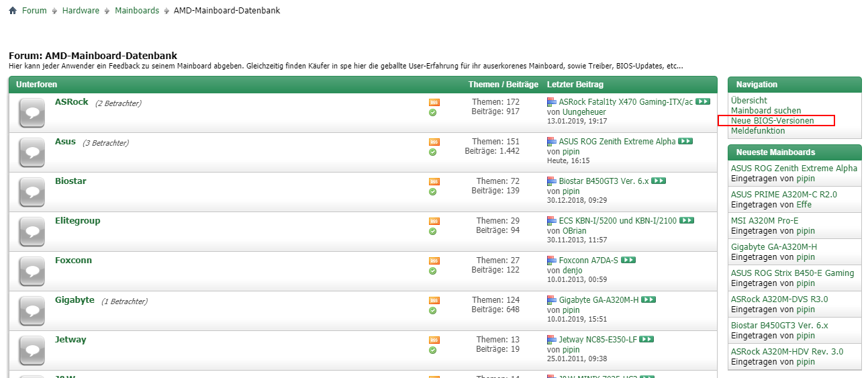Click the RSS feed icon for Elitegroup
The image size is (868, 378).
(434, 222)
